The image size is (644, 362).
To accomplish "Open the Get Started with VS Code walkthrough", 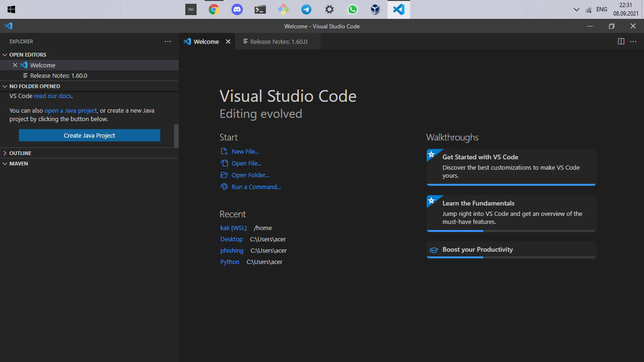I will click(x=511, y=167).
